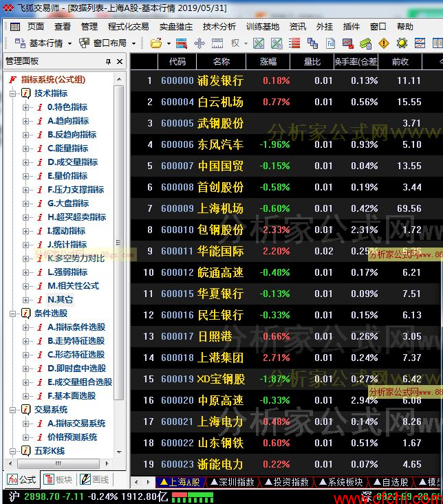Click the green money bills toolbar icon
Screen dimensions: 443x504
tap(366, 43)
